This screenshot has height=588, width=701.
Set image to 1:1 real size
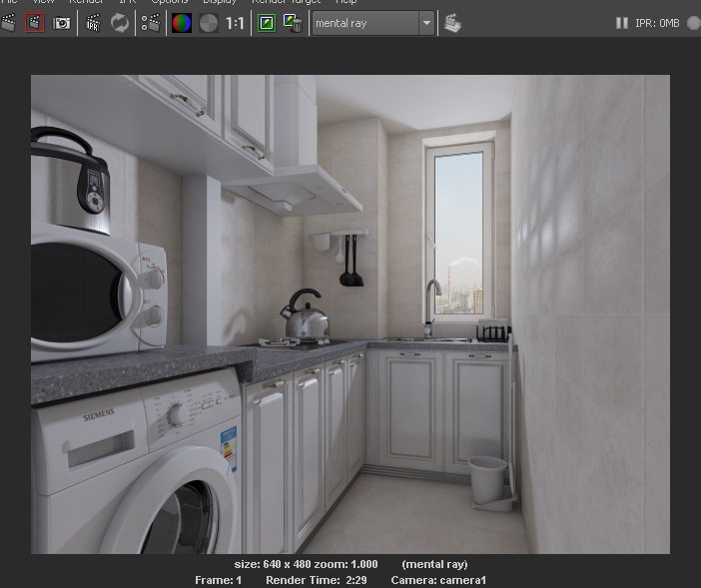235,23
